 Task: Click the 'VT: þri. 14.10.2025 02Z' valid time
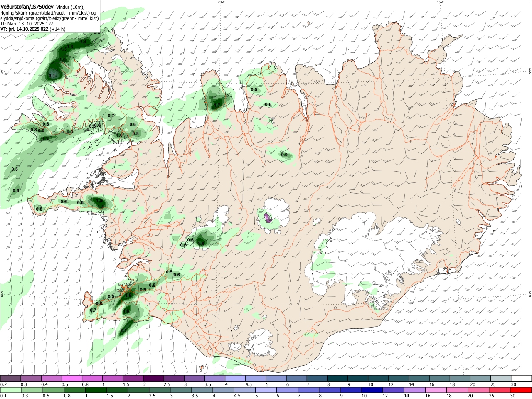[x=24, y=29]
